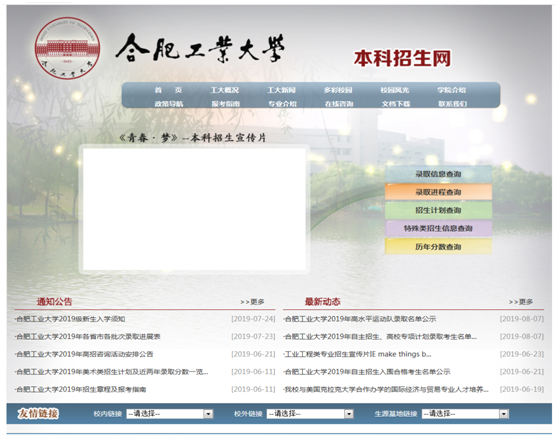
Task: Open 合肥工业大学2019级新生入学须知 notice
Action: point(70,319)
